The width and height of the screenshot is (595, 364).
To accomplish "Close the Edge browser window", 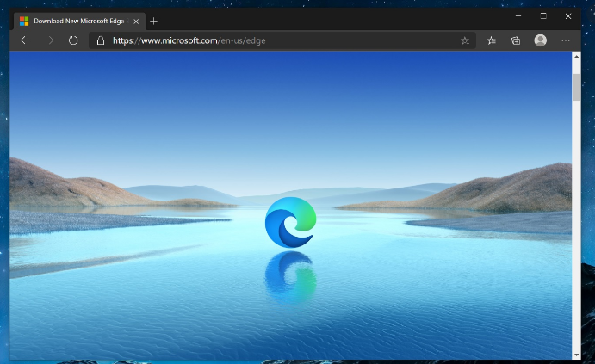I will pos(568,16).
